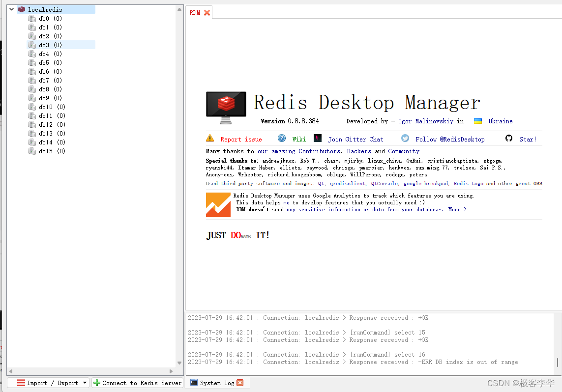Click the Ukraine flag icon
Image resolution: width=562 pixels, height=392 pixels.
[x=478, y=121]
